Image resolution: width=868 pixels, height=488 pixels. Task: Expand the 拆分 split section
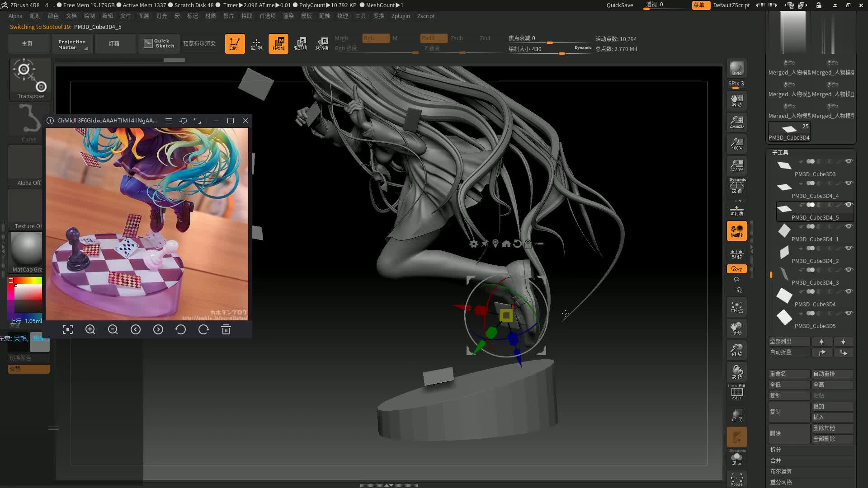[x=776, y=450]
